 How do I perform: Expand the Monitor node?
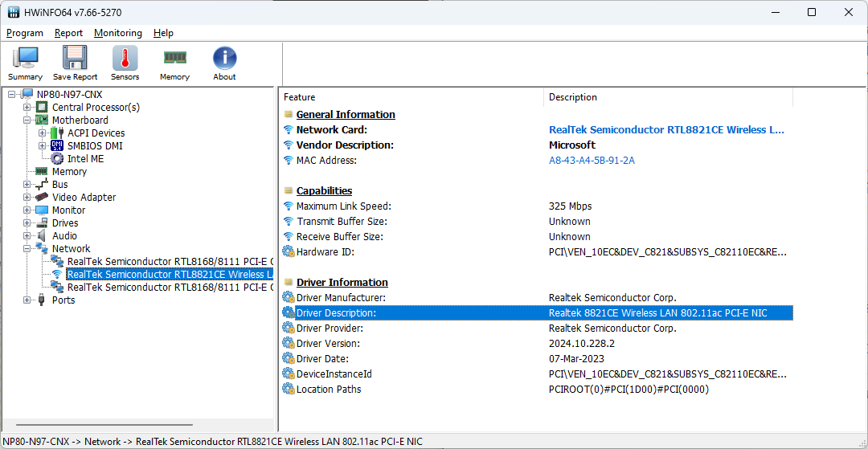click(x=27, y=210)
